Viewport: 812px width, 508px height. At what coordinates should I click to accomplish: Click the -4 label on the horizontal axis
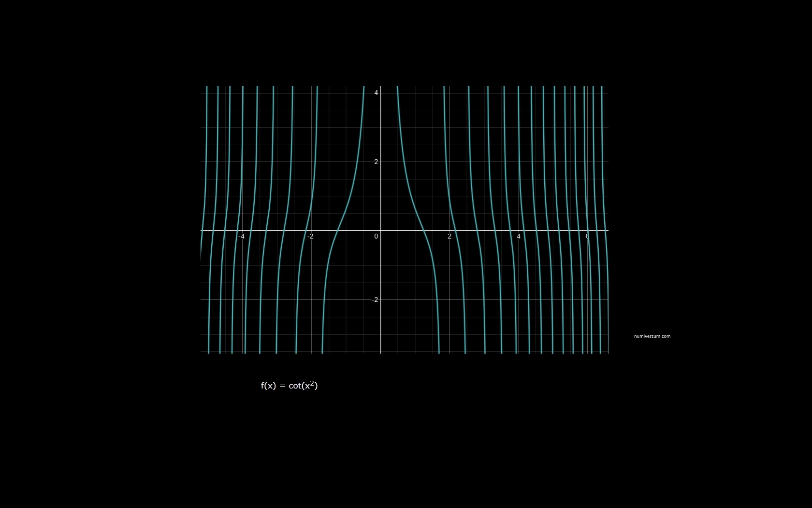(241, 237)
